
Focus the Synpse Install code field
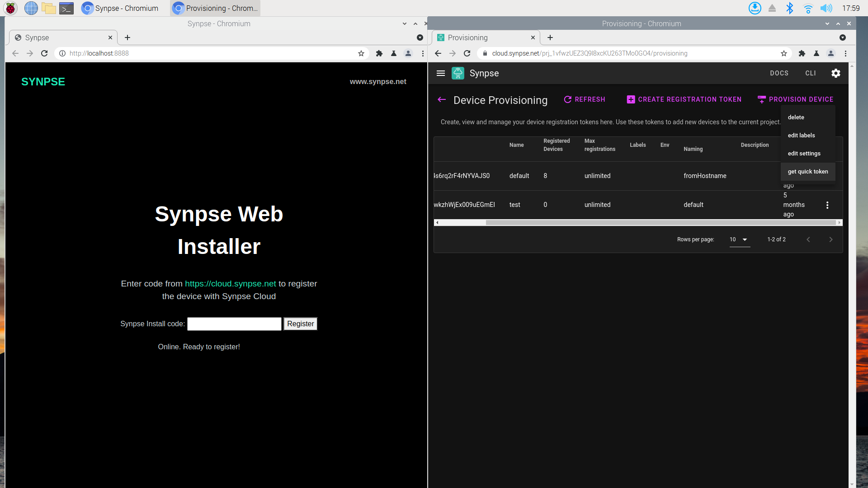(234, 324)
